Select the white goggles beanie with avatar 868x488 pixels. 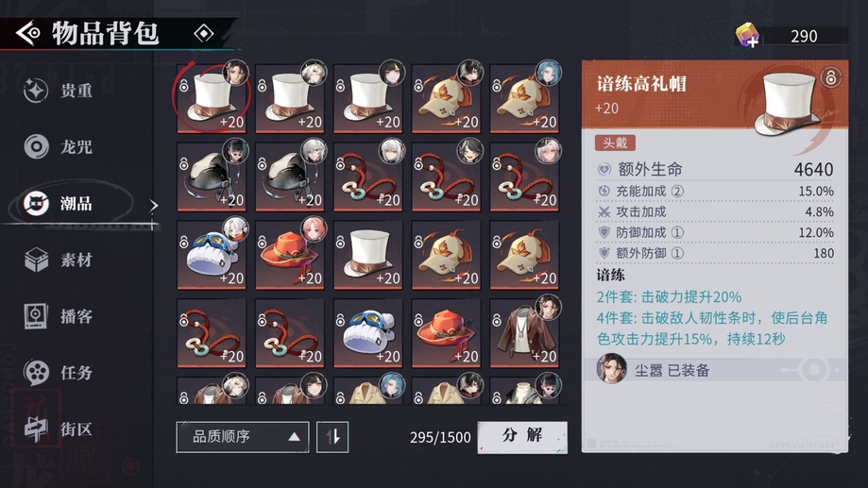[212, 255]
